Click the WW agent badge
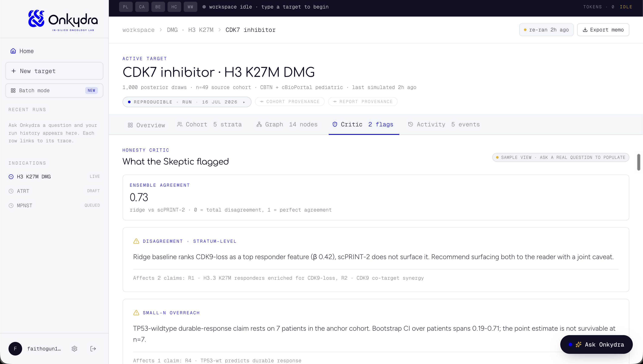The width and height of the screenshot is (643, 364). [x=191, y=7]
